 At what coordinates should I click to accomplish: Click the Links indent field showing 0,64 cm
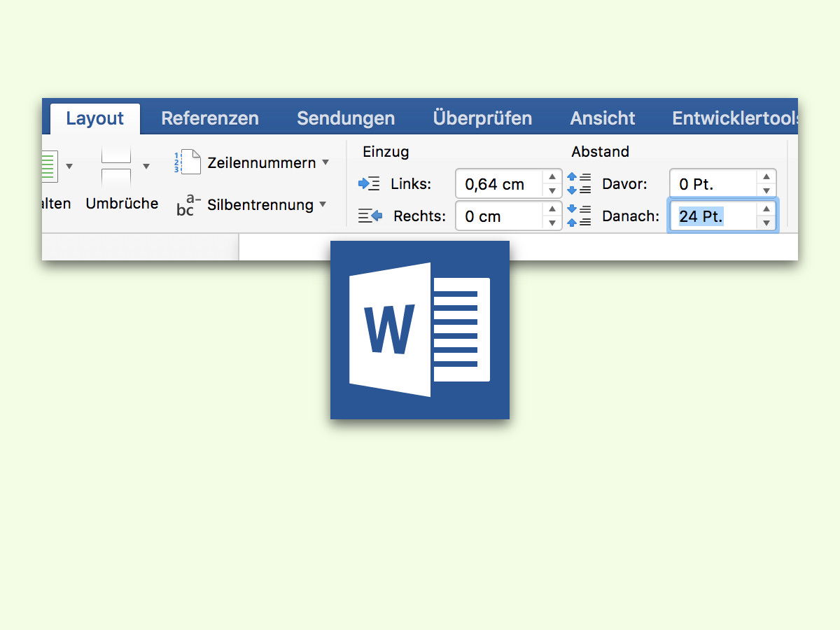coord(498,184)
